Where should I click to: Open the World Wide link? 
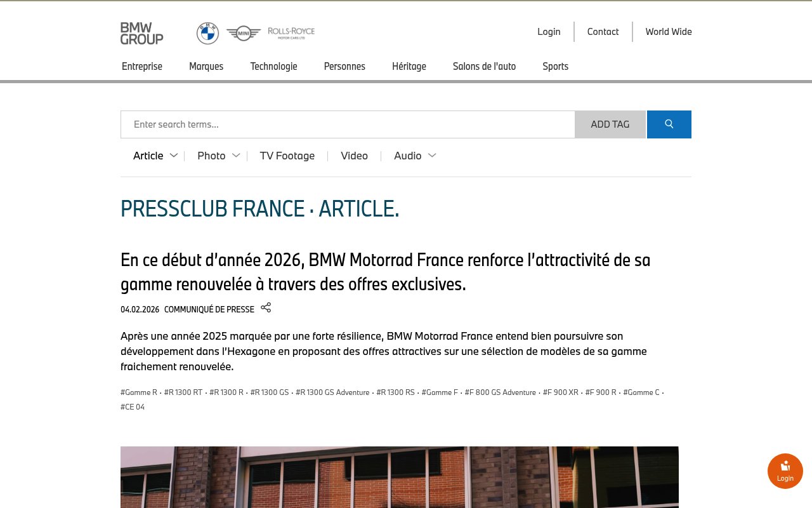tap(669, 32)
